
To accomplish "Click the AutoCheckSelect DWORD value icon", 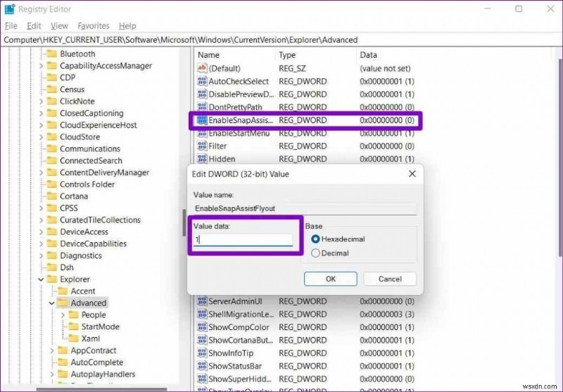I will 202,81.
